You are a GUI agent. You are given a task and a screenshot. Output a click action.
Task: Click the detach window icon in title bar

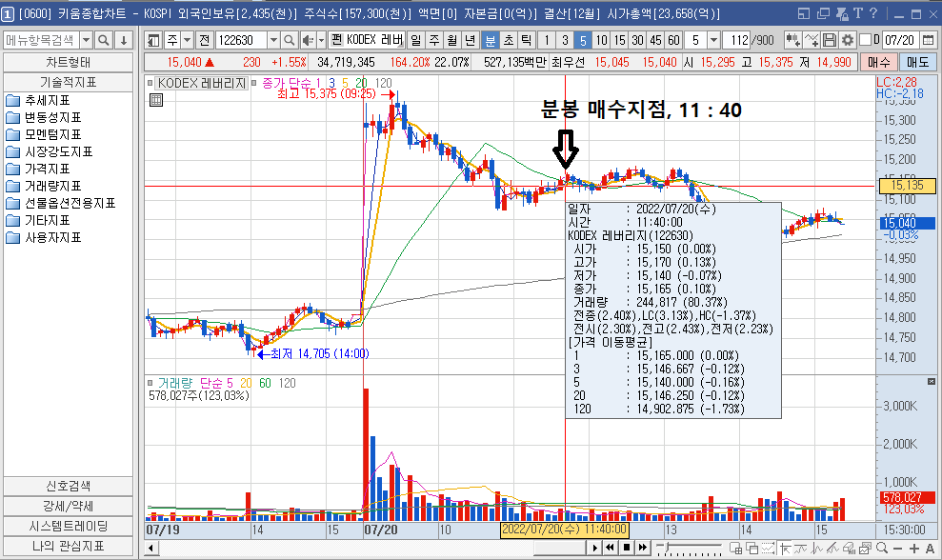805,13
